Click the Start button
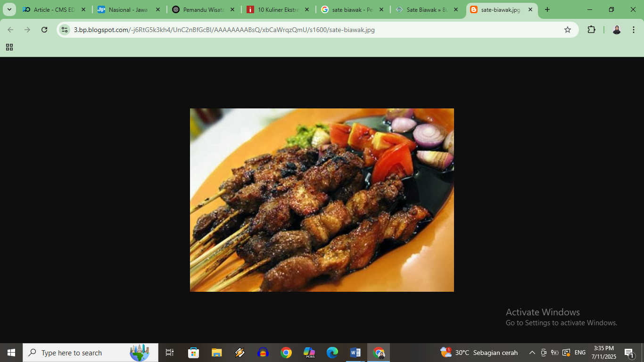Screen dimensions: 644x362 (10, 353)
